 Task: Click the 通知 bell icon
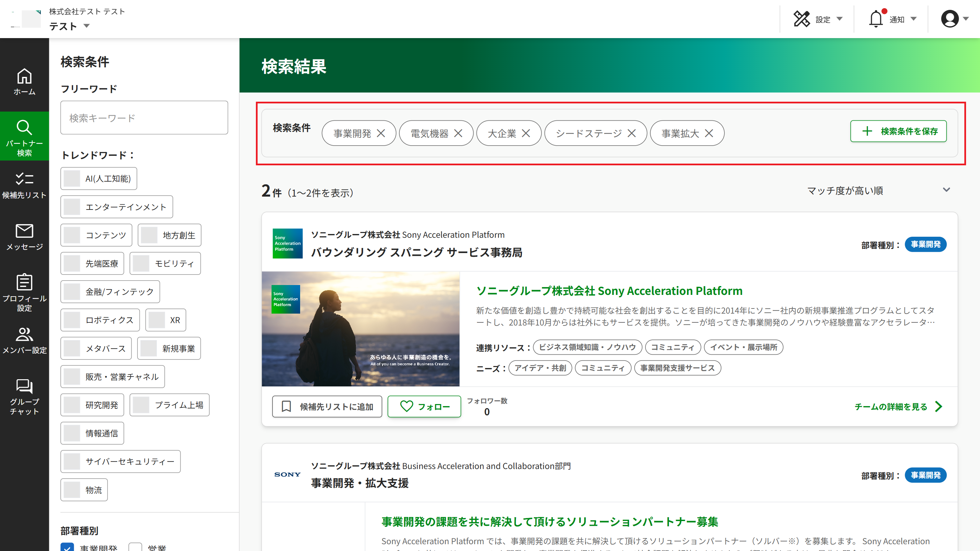876,19
